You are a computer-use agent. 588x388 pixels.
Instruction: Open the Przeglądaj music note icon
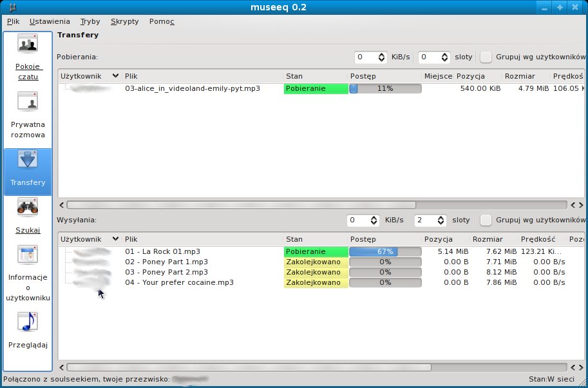click(x=28, y=322)
